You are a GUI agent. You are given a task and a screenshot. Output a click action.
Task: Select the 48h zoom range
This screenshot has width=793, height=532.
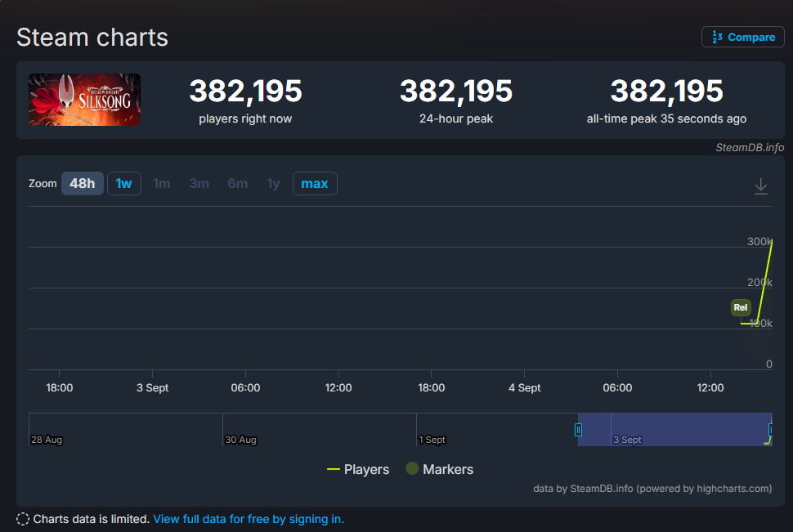(83, 183)
